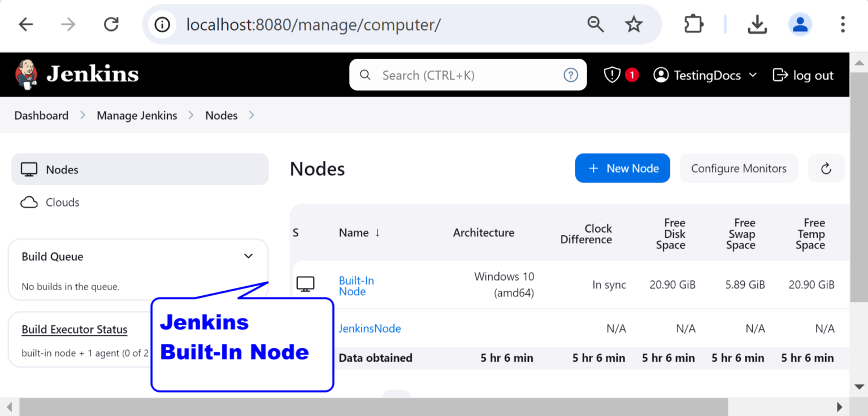Go to Manage Jenkins breadcrumb
Viewport: 868px width, 416px height.
pyautogui.click(x=137, y=115)
